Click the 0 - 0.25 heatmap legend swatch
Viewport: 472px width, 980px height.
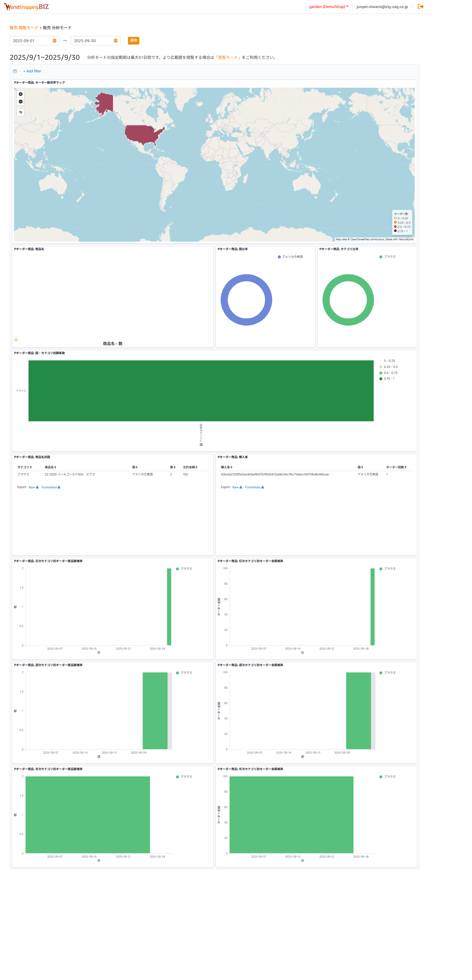point(381,361)
